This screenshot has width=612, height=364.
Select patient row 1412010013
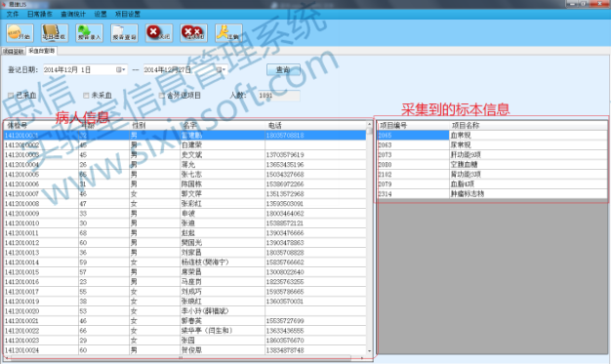(x=184, y=253)
